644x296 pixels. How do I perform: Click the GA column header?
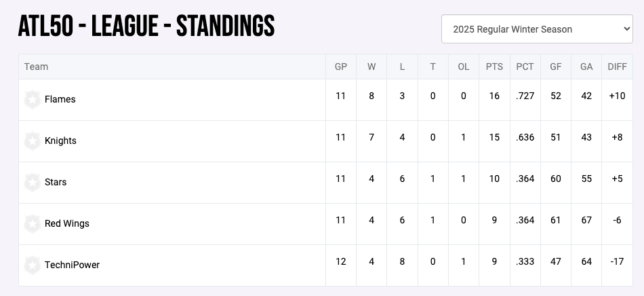tap(586, 67)
